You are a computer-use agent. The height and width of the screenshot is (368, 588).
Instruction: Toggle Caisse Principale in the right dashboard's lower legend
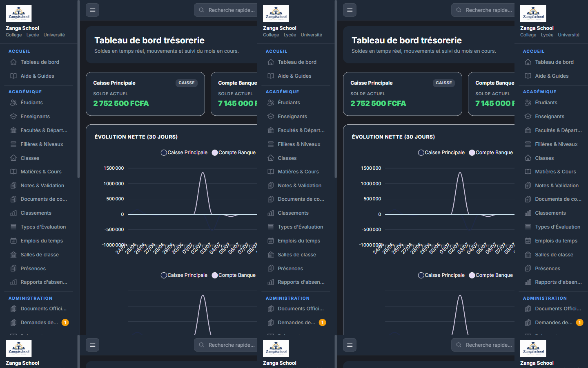441,275
